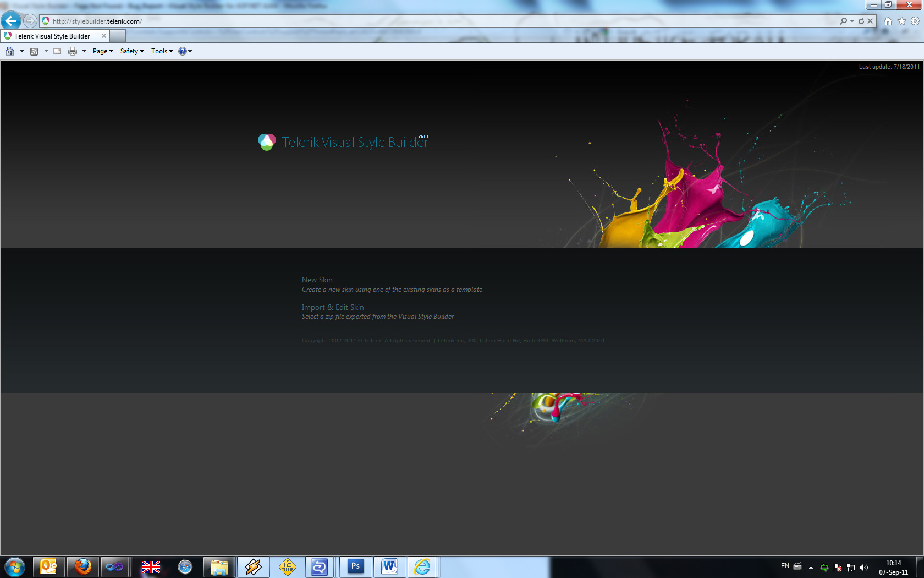Open Windows Explorer folder on taskbar
The width and height of the screenshot is (924, 578).
point(219,567)
